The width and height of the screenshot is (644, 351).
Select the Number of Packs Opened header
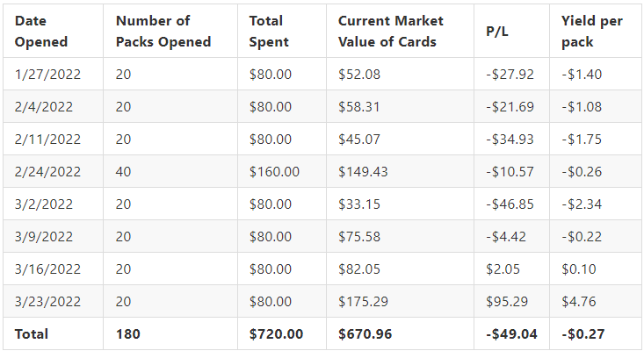163,32
